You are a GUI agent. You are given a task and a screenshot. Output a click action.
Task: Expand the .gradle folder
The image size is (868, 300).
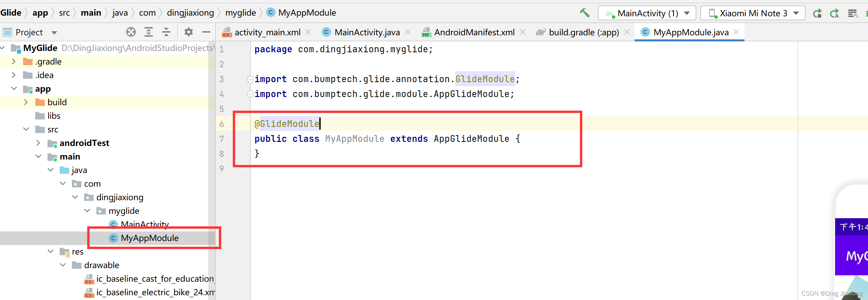(x=14, y=61)
